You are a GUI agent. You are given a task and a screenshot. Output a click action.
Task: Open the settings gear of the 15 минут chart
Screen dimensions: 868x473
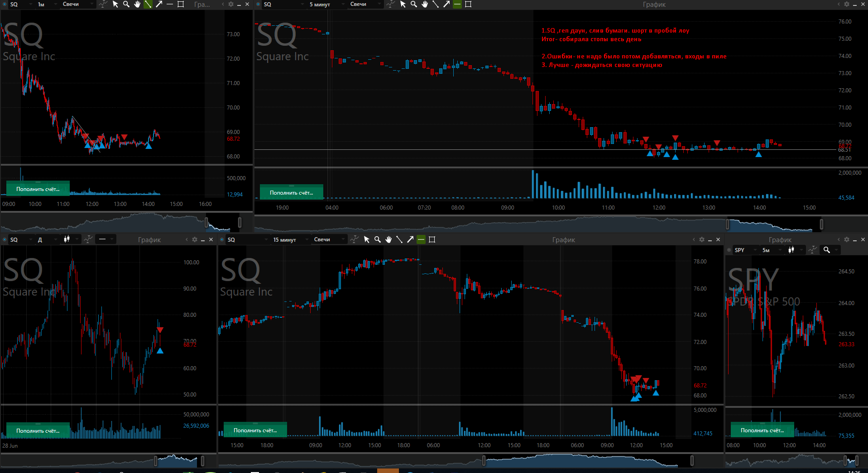pos(702,239)
